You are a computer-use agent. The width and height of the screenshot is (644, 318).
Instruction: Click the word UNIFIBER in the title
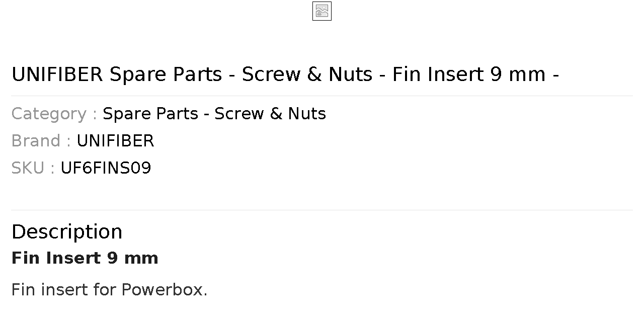point(57,74)
